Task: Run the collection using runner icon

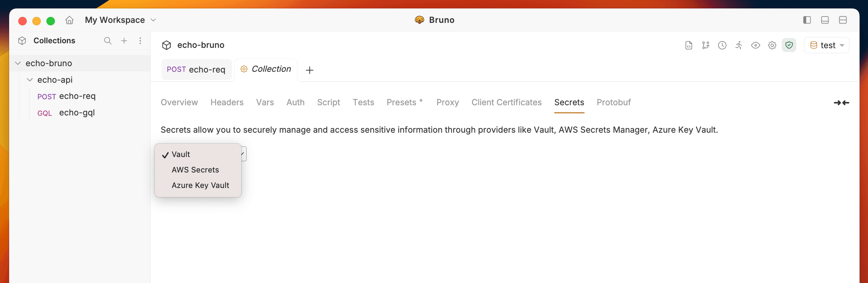Action: point(739,45)
